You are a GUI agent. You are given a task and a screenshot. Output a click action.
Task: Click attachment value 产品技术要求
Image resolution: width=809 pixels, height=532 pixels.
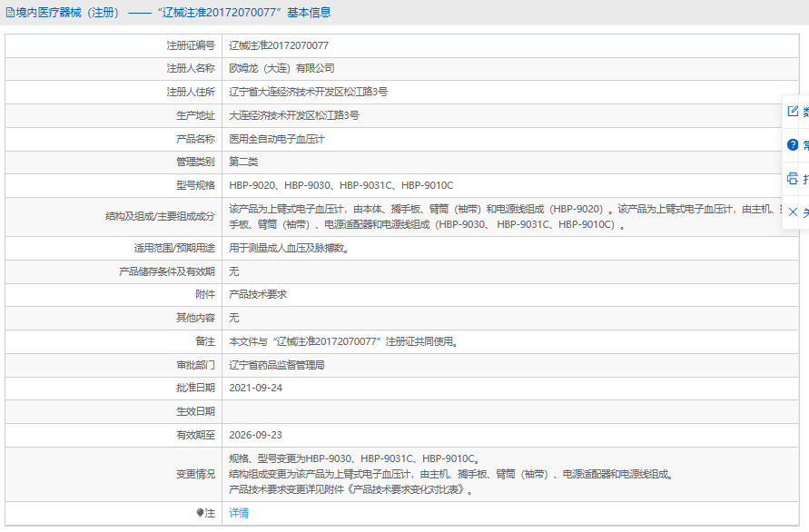tap(258, 295)
